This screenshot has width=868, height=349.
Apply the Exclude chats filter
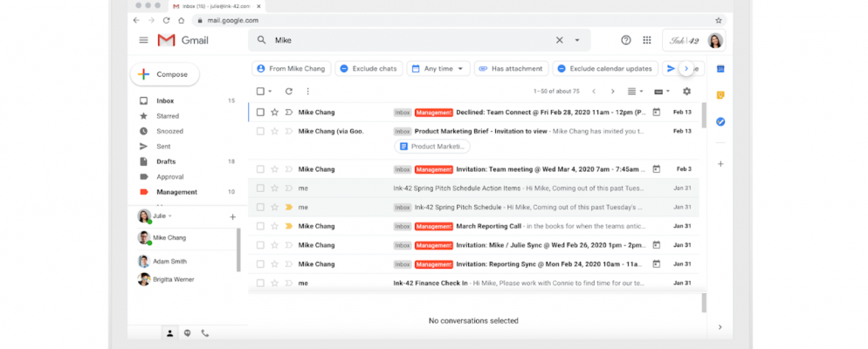click(369, 69)
